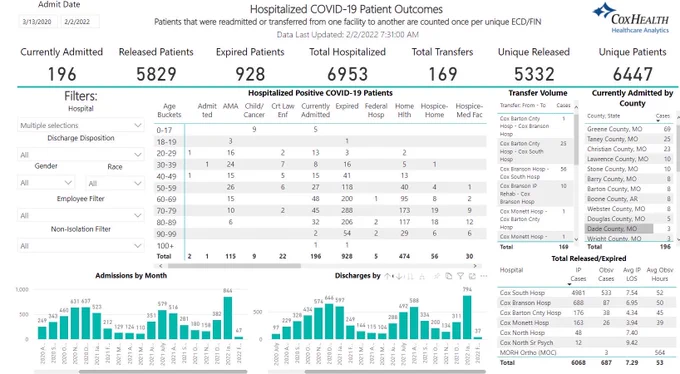680x374 pixels.
Task: Select the MORH Ortho (MOC) row
Action: click(x=586, y=353)
